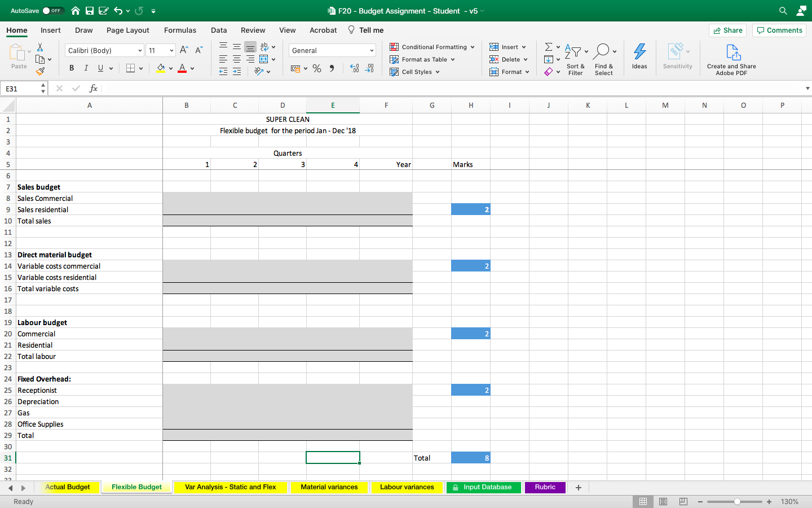
Task: Open the Ideas analysis tool
Action: (639, 56)
